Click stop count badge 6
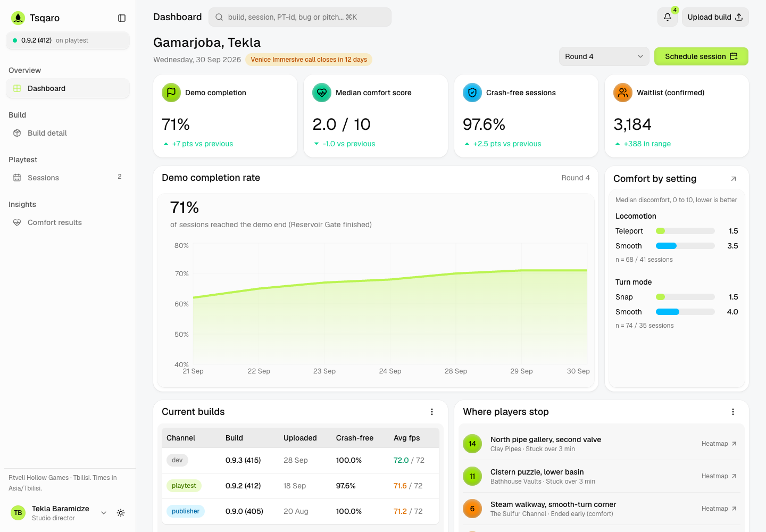The image size is (766, 532). (x=472, y=509)
